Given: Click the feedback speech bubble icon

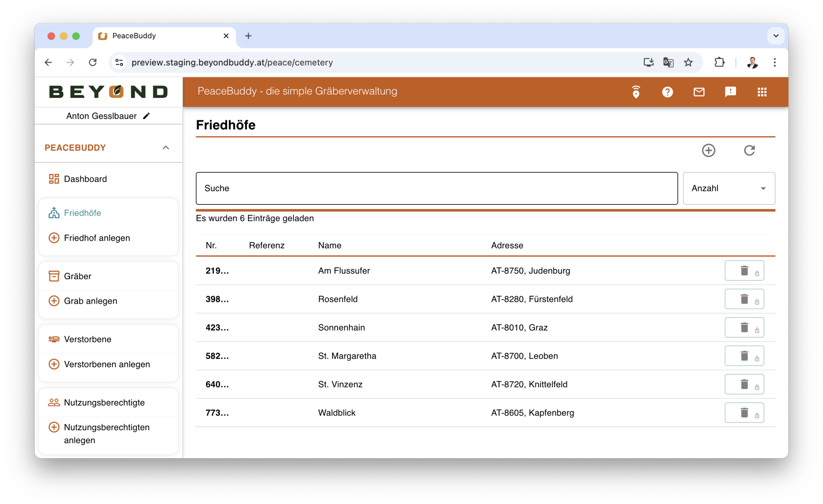Looking at the screenshot, I should [x=730, y=92].
